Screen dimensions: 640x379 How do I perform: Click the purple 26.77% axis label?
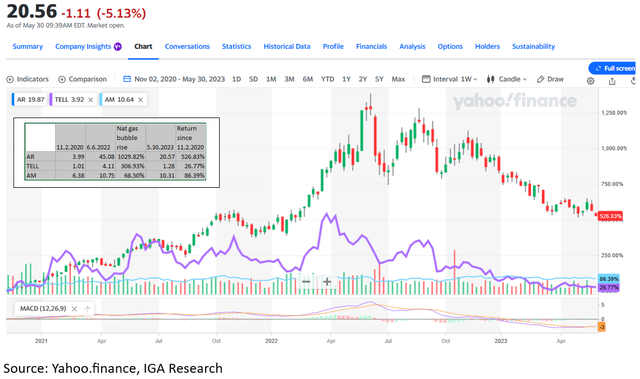pos(609,288)
